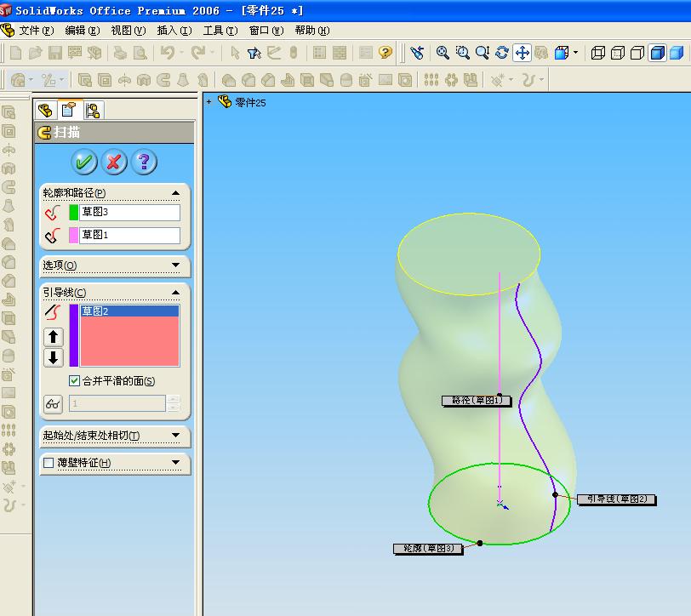Click the Pan view icon
The height and width of the screenshot is (616, 691).
tap(523, 53)
